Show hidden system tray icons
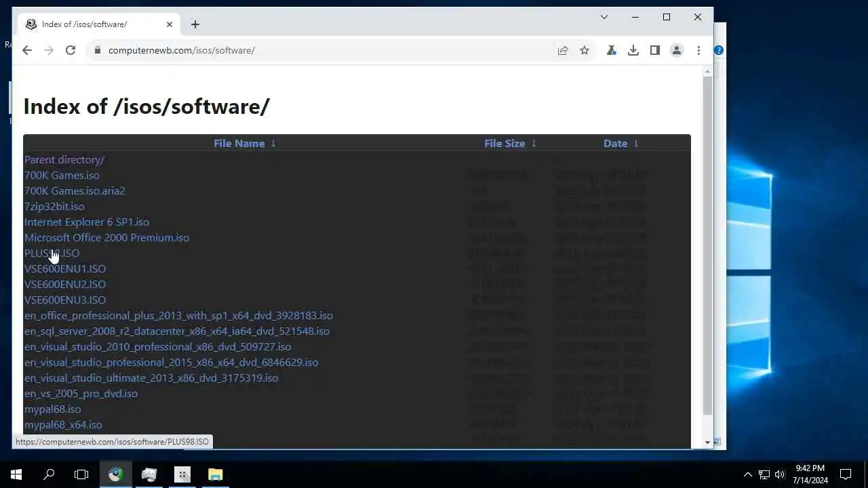 click(748, 474)
